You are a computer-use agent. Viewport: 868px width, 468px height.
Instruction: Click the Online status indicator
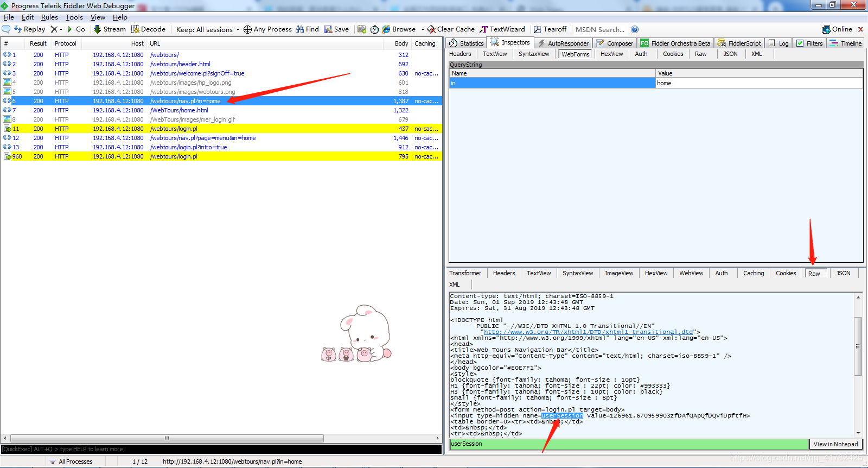pyautogui.click(x=837, y=29)
